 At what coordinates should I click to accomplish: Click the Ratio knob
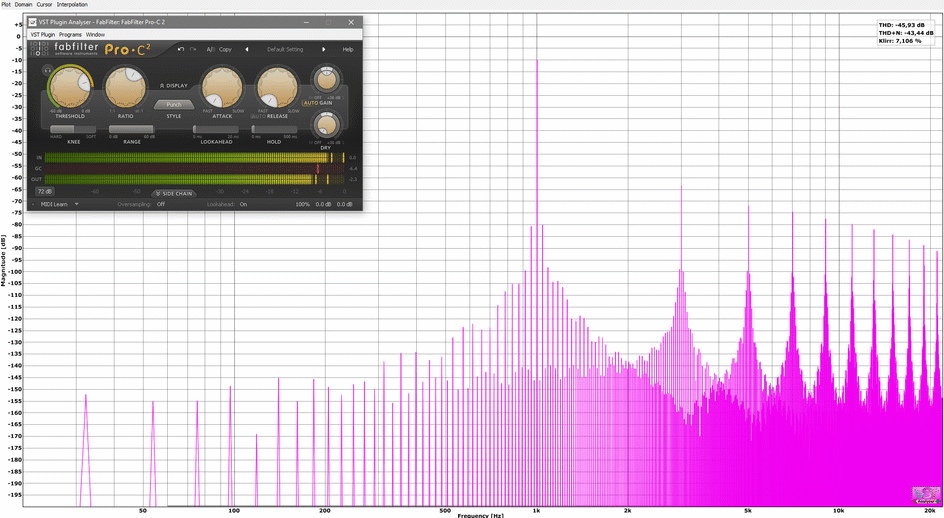[126, 87]
